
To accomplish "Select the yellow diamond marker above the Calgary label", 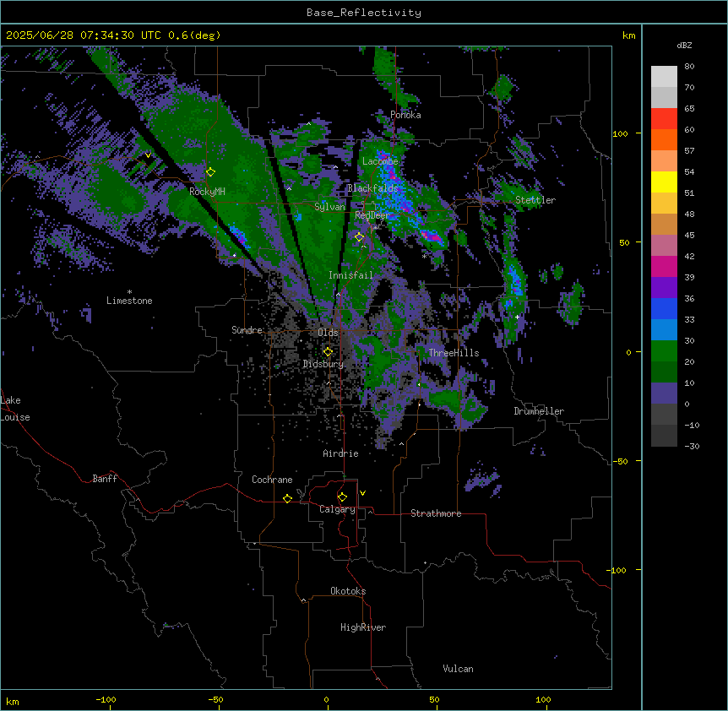I will (x=342, y=497).
